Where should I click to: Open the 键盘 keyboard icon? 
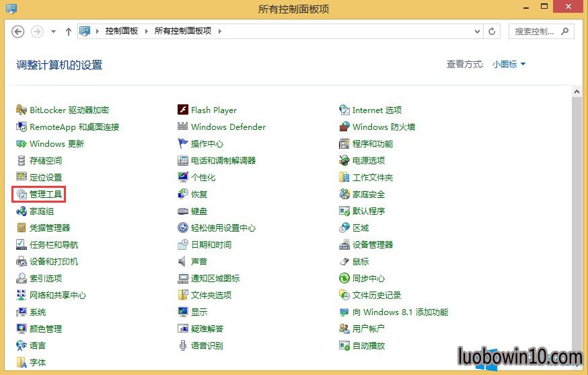tap(182, 211)
